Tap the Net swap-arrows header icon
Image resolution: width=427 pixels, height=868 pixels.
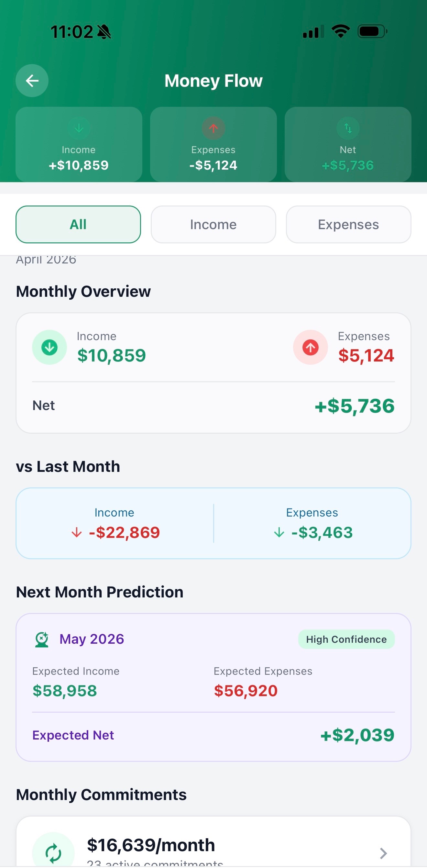click(x=348, y=128)
